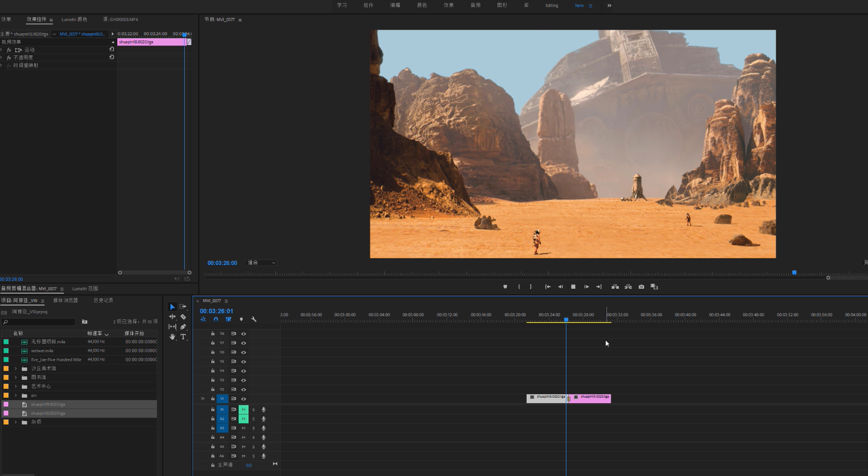Expand the 沙丘美术馆 bin folder
The height and width of the screenshot is (476, 868).
tap(16, 369)
